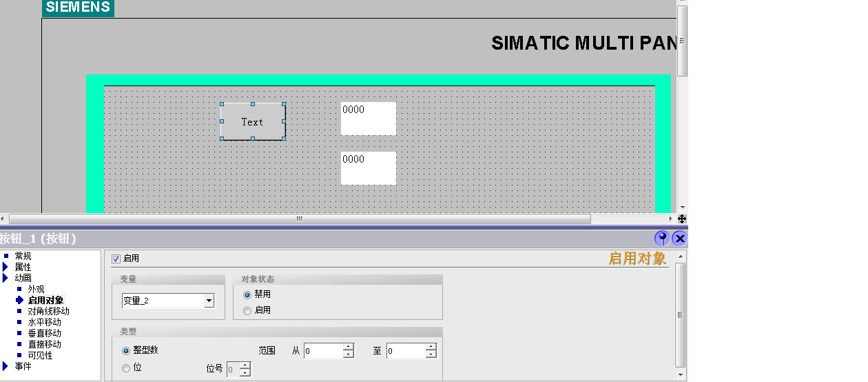Click the canvas scroll-right arrow
This screenshot has height=382, width=868.
click(x=670, y=219)
